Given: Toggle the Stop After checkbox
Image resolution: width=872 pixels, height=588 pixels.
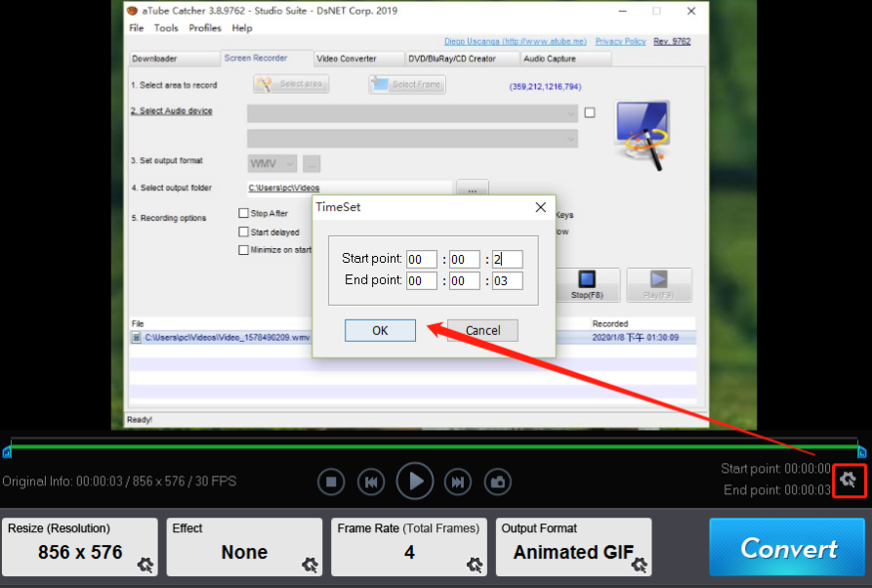Looking at the screenshot, I should [x=243, y=213].
